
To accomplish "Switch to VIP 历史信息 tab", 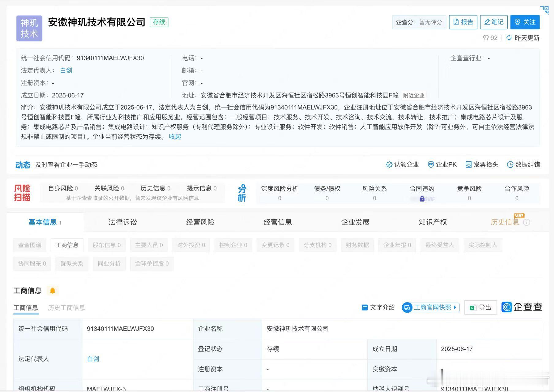I will pos(505,222).
